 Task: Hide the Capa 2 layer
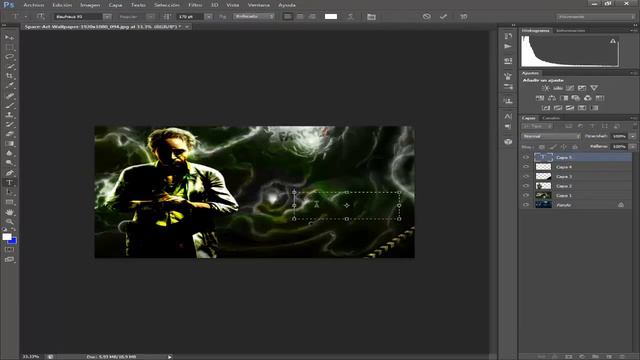pyautogui.click(x=526, y=186)
